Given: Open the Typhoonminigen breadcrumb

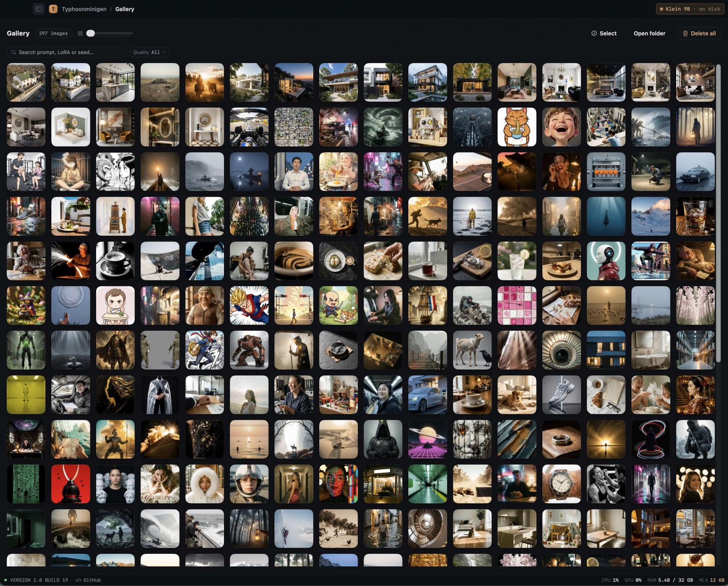Looking at the screenshot, I should (x=84, y=9).
